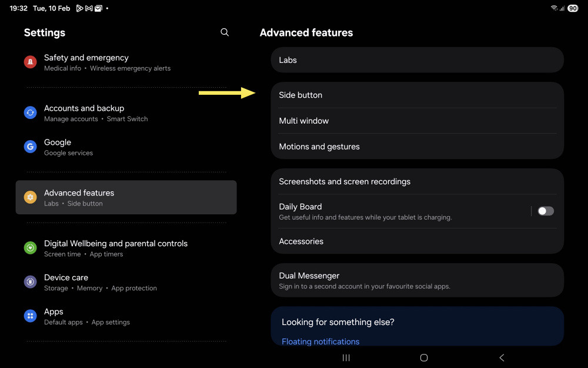Open Motions and gestures

(x=417, y=147)
